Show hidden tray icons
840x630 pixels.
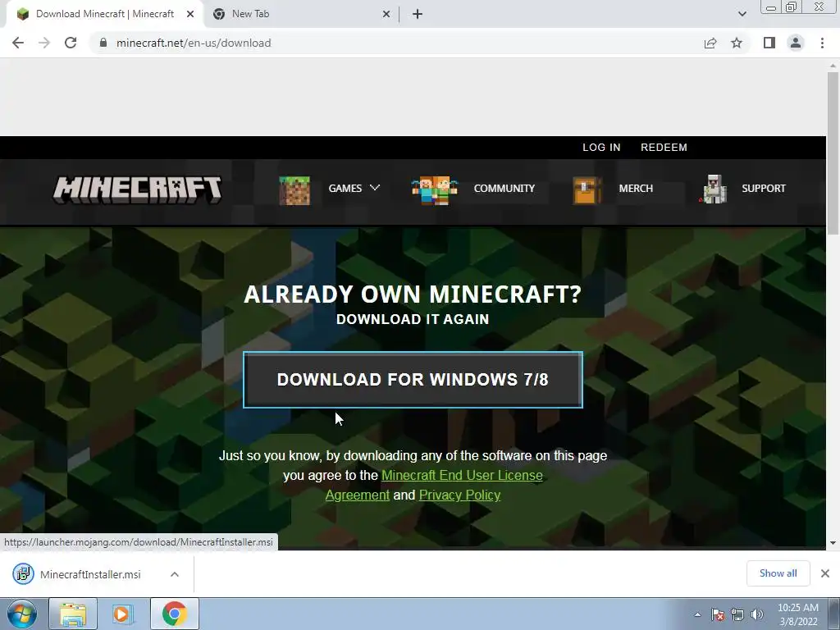coord(697,614)
